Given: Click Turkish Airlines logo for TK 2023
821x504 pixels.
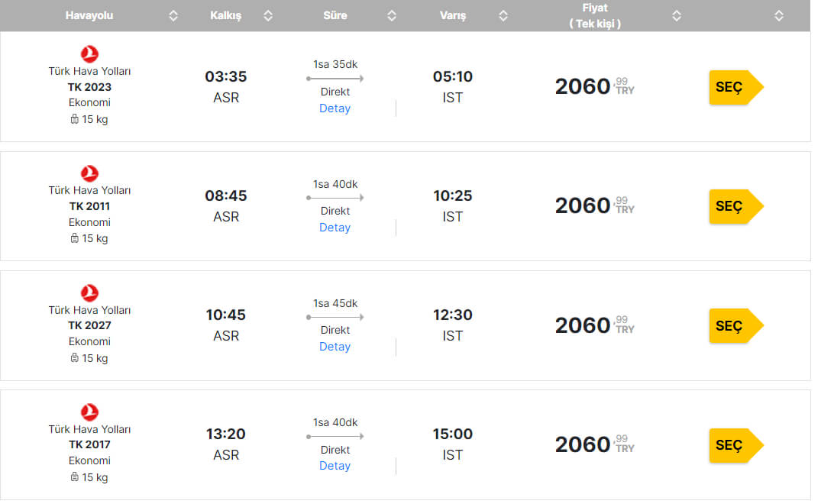Looking at the screenshot, I should (89, 54).
